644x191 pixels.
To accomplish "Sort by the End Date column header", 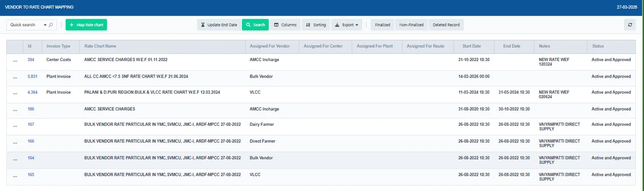I will 514,46.
